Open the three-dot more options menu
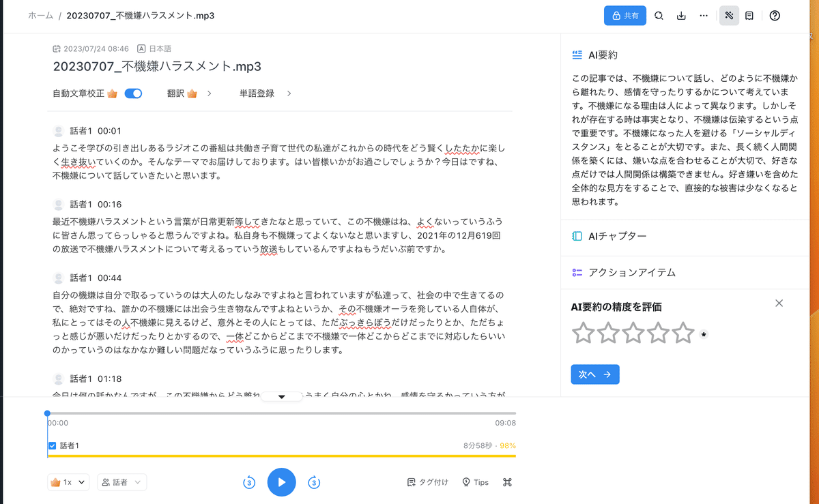819x504 pixels. (x=704, y=16)
